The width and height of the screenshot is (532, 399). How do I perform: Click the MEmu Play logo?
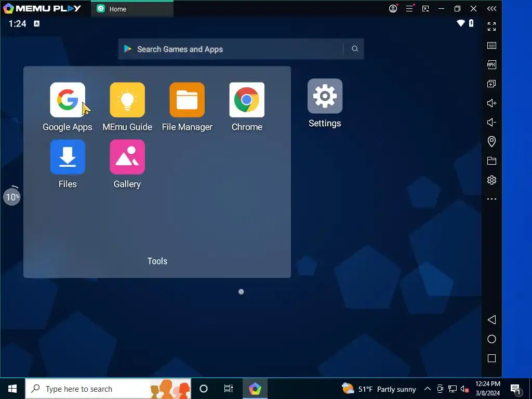pos(42,8)
